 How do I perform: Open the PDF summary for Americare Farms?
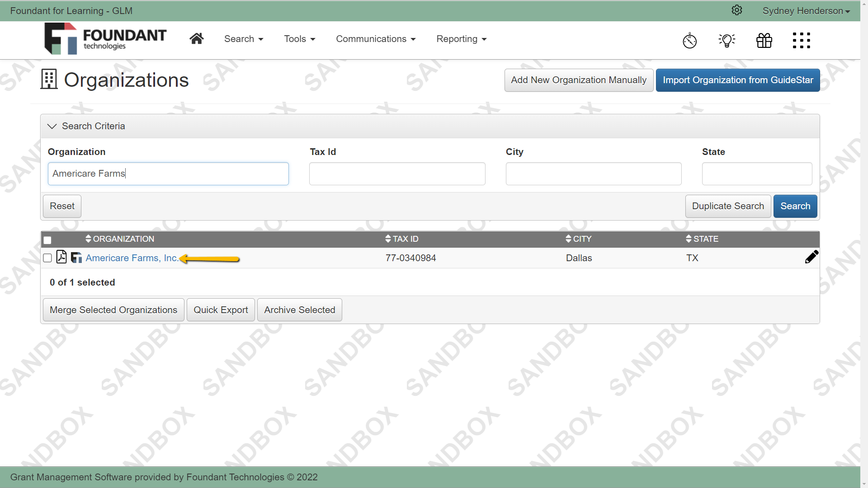(x=61, y=257)
